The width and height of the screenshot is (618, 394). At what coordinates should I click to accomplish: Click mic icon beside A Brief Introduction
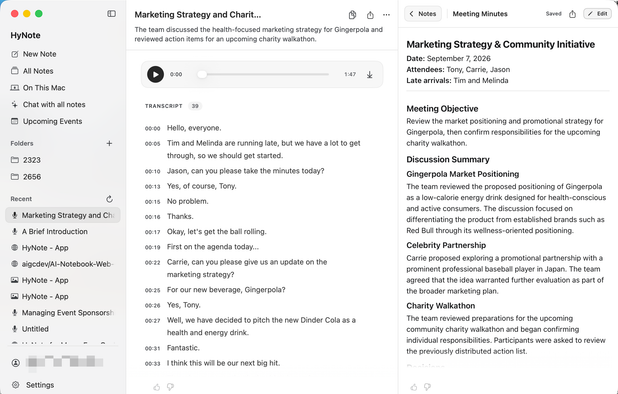15,232
